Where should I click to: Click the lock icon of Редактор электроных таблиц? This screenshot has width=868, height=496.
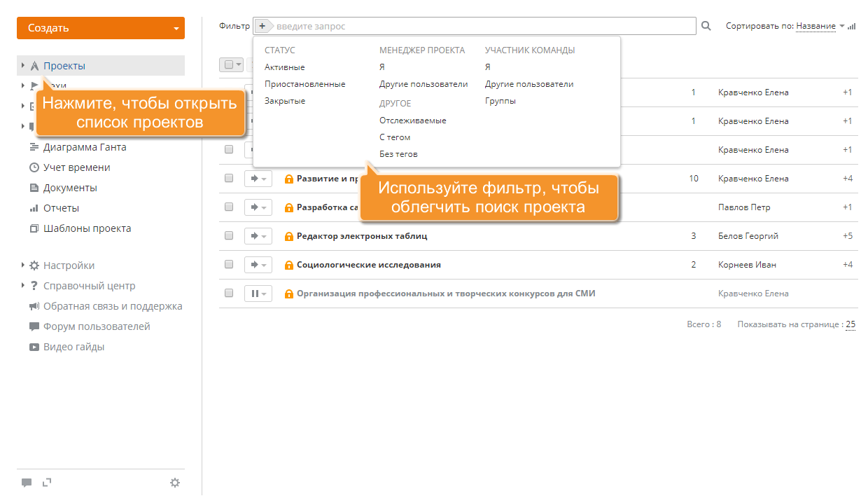click(x=289, y=236)
